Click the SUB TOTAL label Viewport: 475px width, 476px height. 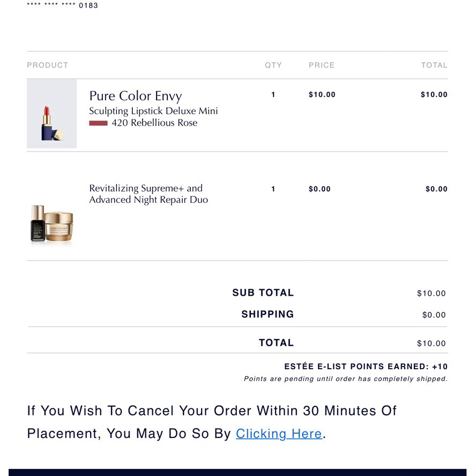point(263,292)
